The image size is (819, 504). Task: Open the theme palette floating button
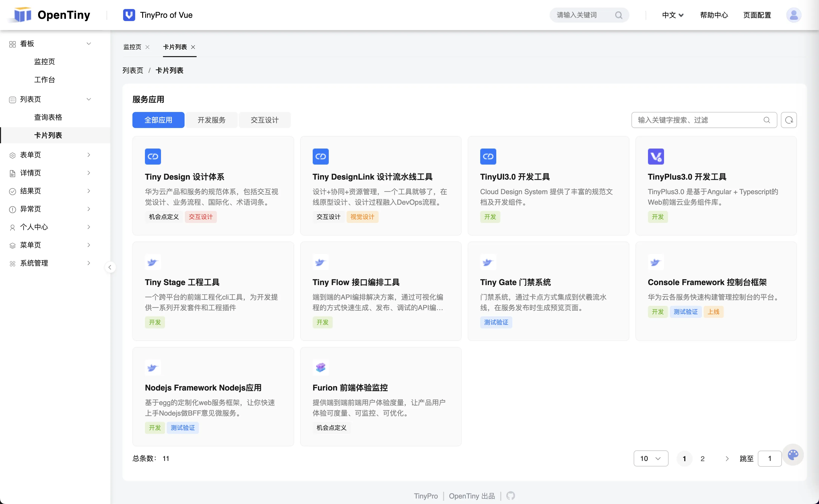[x=793, y=455]
